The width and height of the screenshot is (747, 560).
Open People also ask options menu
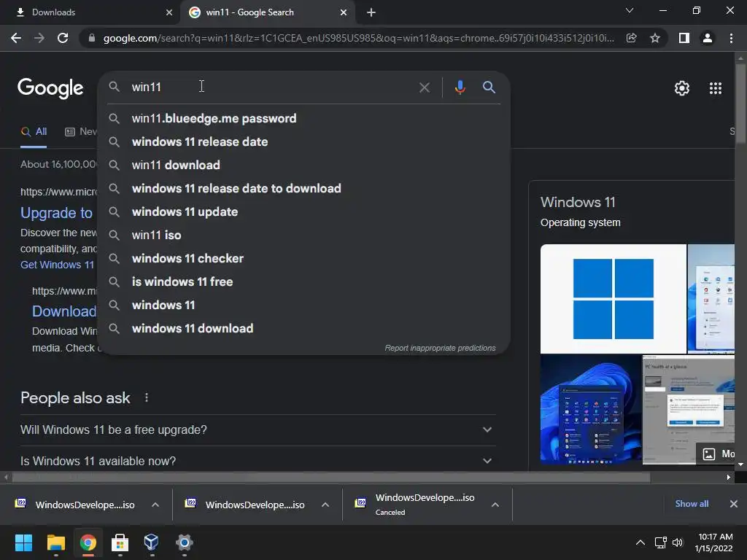(146, 397)
